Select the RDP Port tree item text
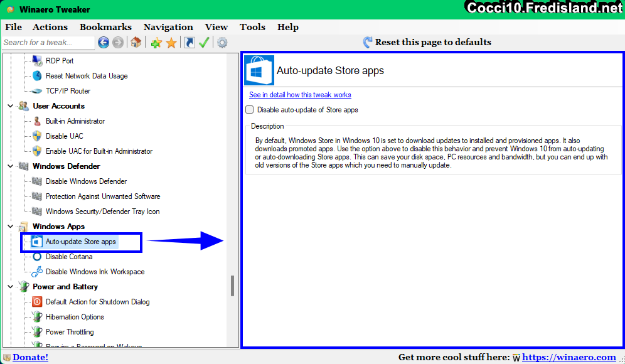This screenshot has width=625, height=364. 60,61
